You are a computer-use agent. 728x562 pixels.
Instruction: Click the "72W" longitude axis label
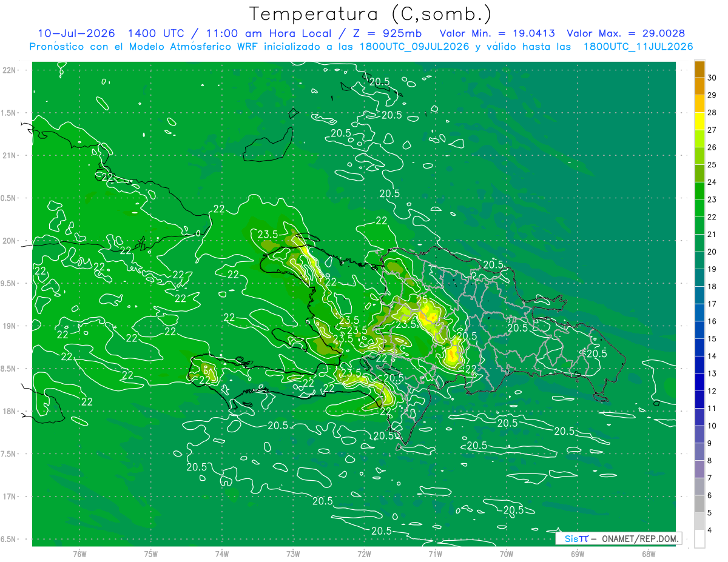tap(364, 554)
